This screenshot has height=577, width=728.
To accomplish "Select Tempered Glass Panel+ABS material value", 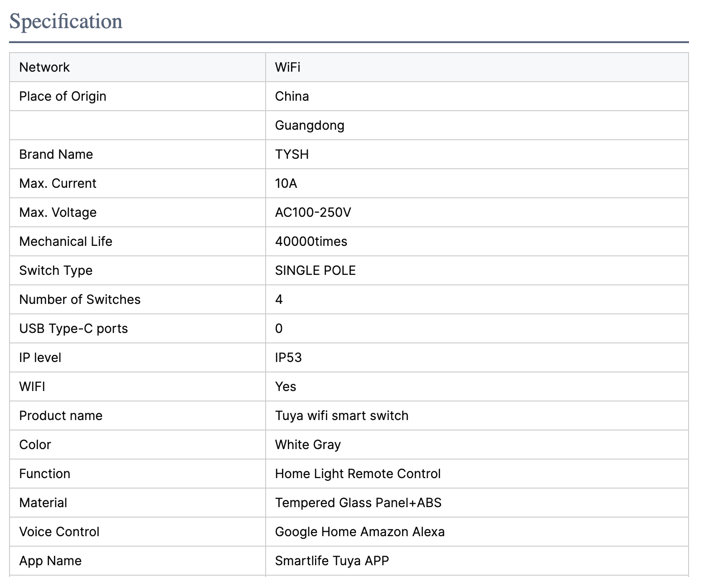I will coord(358,503).
